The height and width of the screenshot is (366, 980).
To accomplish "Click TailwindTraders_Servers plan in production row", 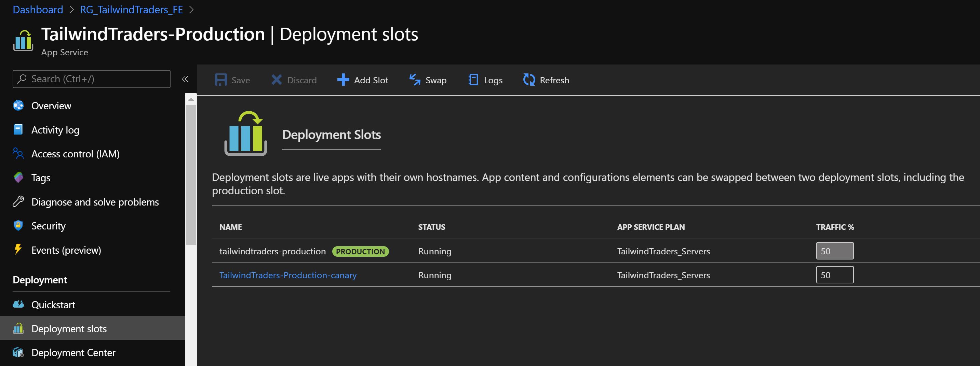I will (663, 251).
